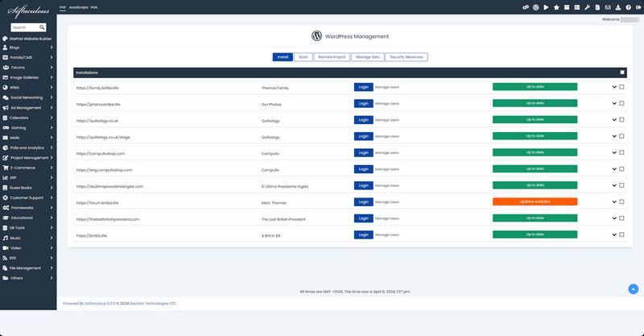Screen dimensions: 644x336
Task: Open Powered By Softaculous footer link
Action: click(x=89, y=304)
